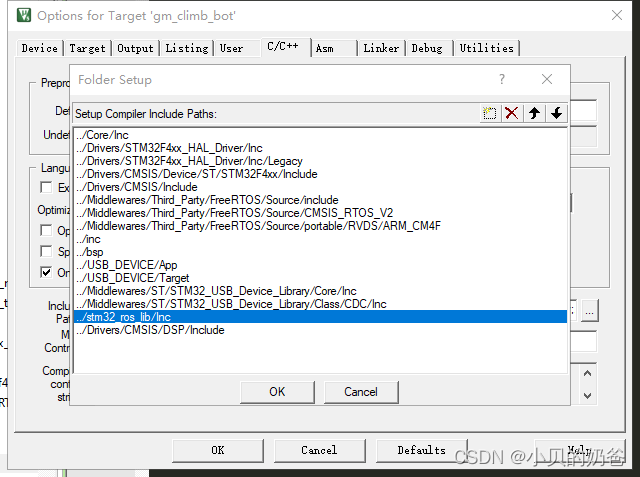Image resolution: width=640 pixels, height=477 pixels.
Task: Click the Move Up arrow icon
Action: click(x=534, y=113)
